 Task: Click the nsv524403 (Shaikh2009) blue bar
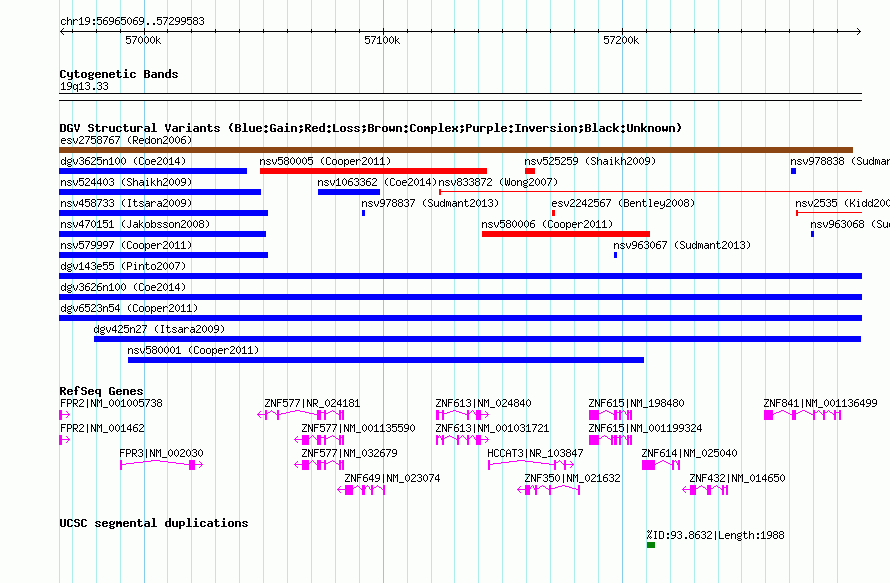pos(160,192)
